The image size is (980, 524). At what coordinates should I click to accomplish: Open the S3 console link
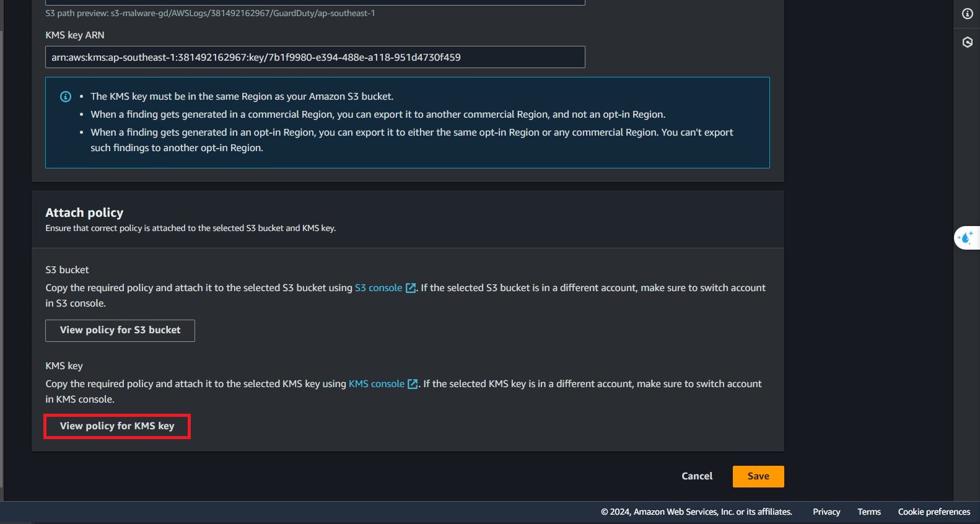[x=378, y=288]
